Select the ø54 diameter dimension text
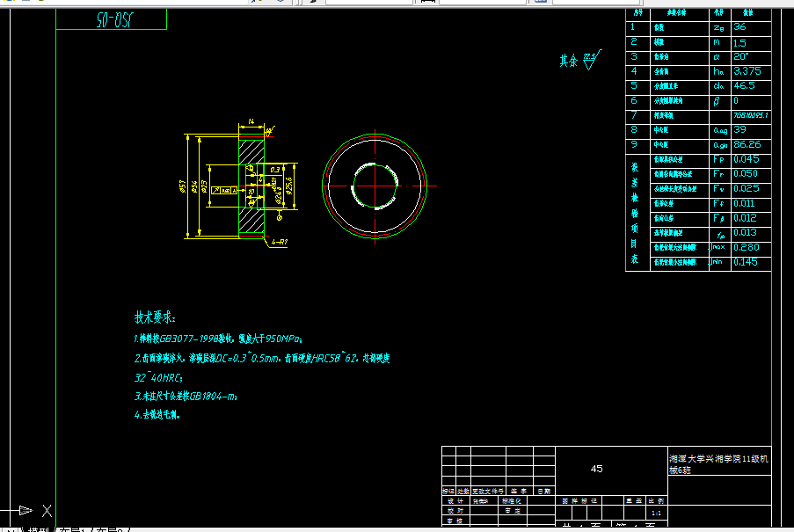 [x=194, y=186]
